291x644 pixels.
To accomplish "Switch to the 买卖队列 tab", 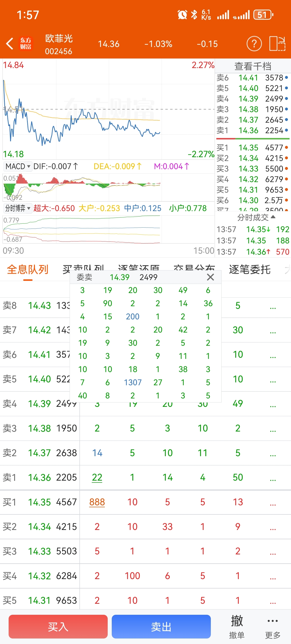I will (83, 268).
